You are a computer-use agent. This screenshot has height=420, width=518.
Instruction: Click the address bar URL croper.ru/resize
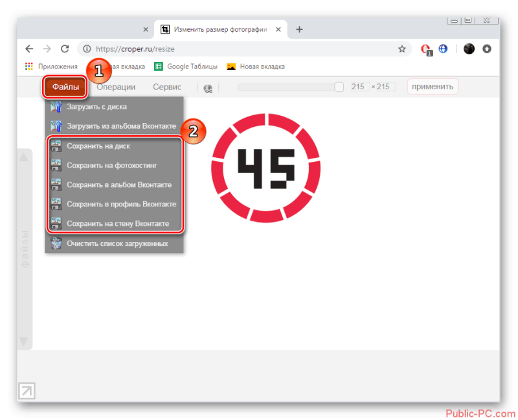click(135, 49)
